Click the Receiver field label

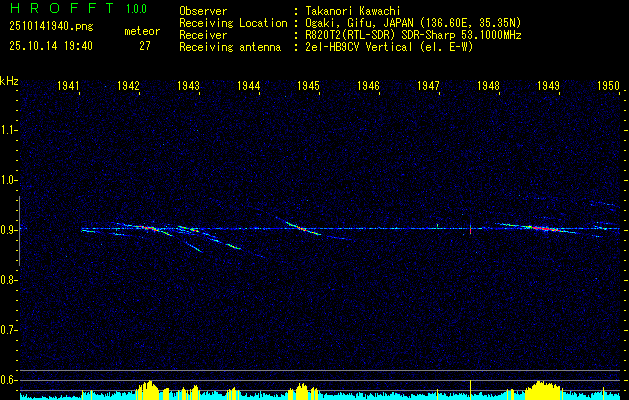tap(203, 35)
